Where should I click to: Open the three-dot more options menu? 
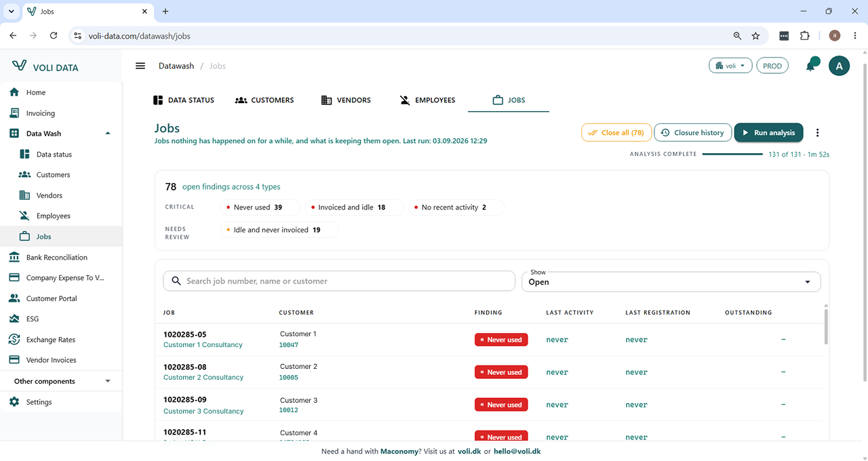coord(818,133)
